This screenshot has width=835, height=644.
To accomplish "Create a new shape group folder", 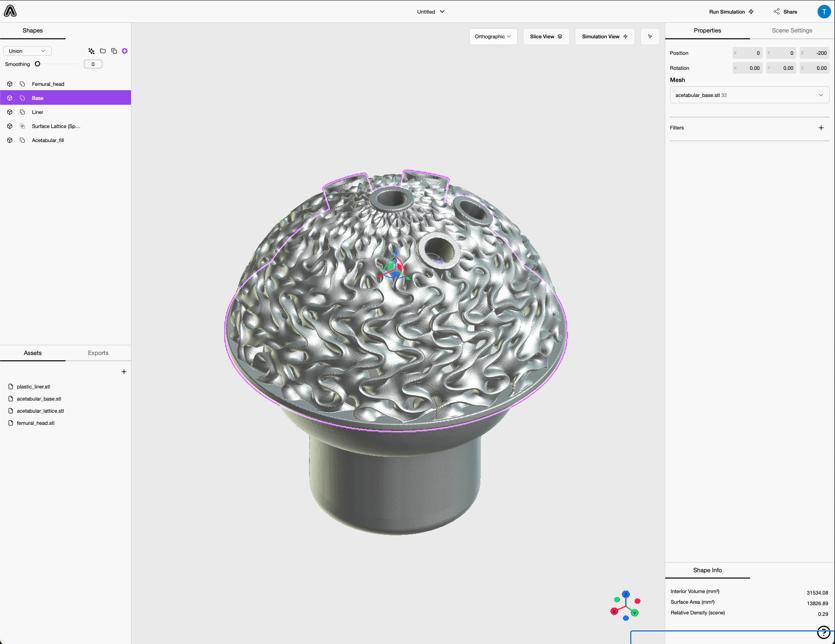I will 103,51.
